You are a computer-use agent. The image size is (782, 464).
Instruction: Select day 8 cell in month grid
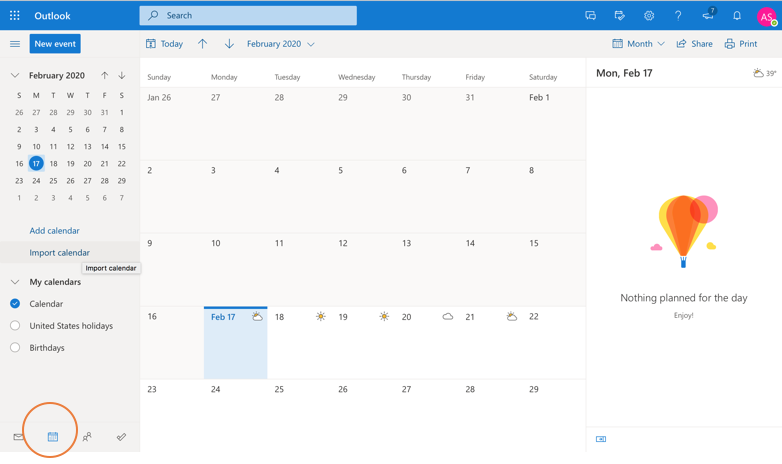554,197
